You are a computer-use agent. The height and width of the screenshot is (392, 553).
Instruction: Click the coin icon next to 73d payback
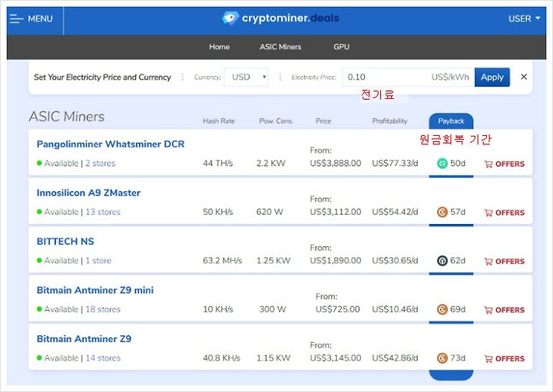coord(442,357)
